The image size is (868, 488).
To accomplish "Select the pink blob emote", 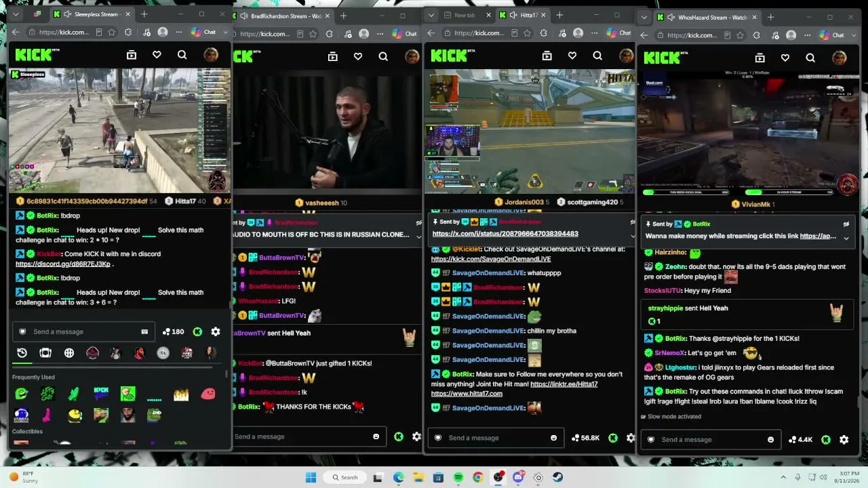I will click(x=208, y=393).
